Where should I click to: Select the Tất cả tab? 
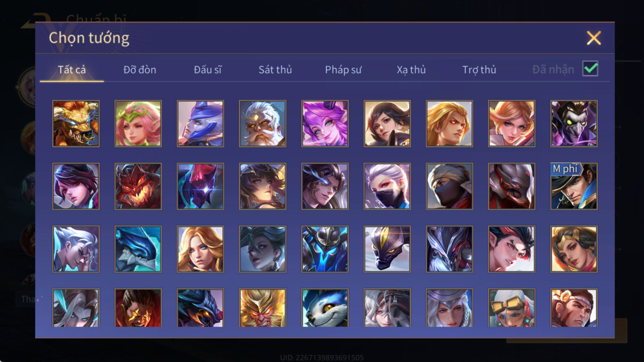pyautogui.click(x=72, y=70)
